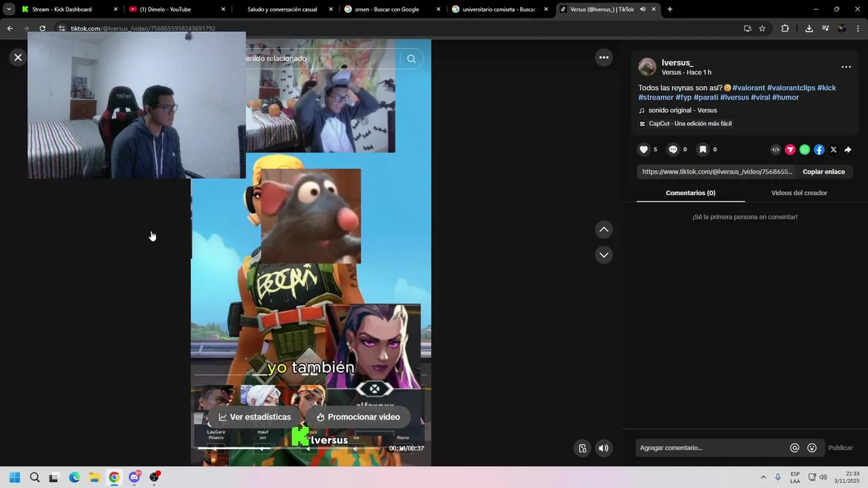
Task: Switch to the Comentarios (0) tab
Action: pyautogui.click(x=690, y=193)
